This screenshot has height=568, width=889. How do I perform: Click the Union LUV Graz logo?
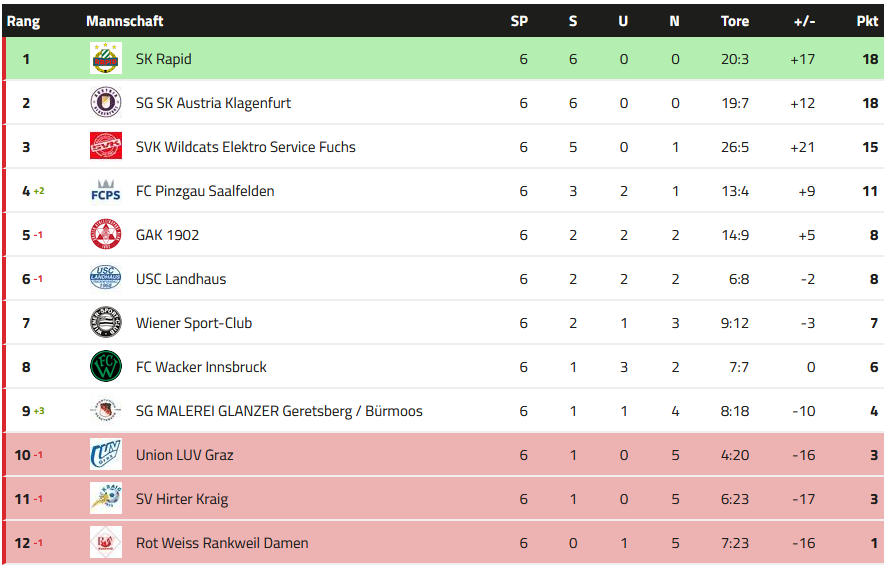tap(105, 455)
